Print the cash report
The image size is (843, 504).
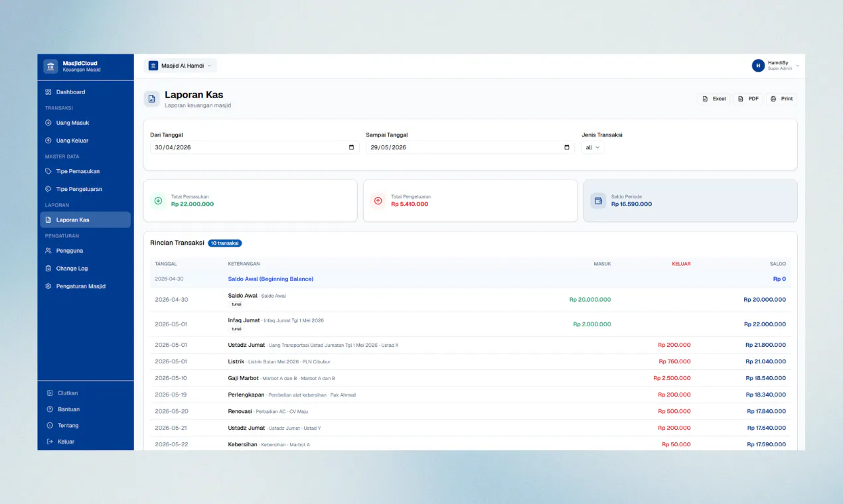tap(782, 99)
